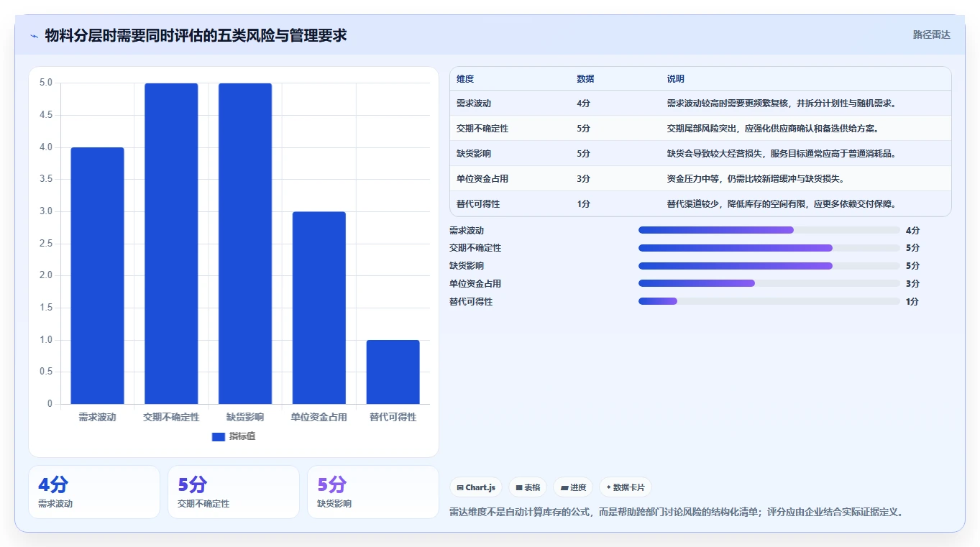Screen dimensions: 980x547
Task: Click the 进度 chip
Action: pyautogui.click(x=574, y=487)
